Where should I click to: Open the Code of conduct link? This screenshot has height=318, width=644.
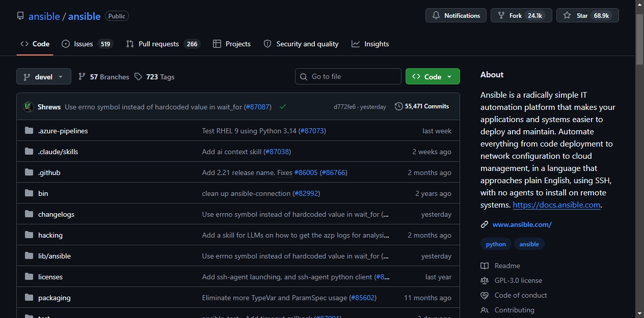click(x=514, y=295)
